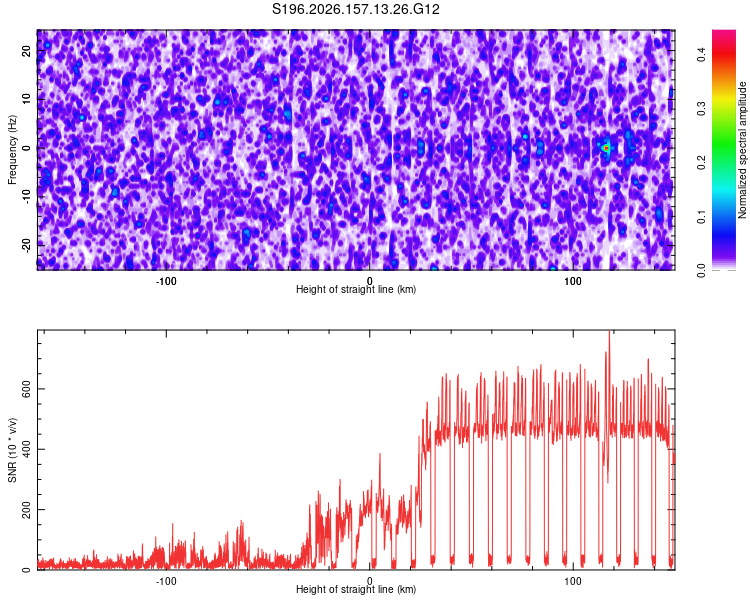750x600 pixels.
Task: Click the -20 tick on the frequency axis
Action: [x=26, y=245]
